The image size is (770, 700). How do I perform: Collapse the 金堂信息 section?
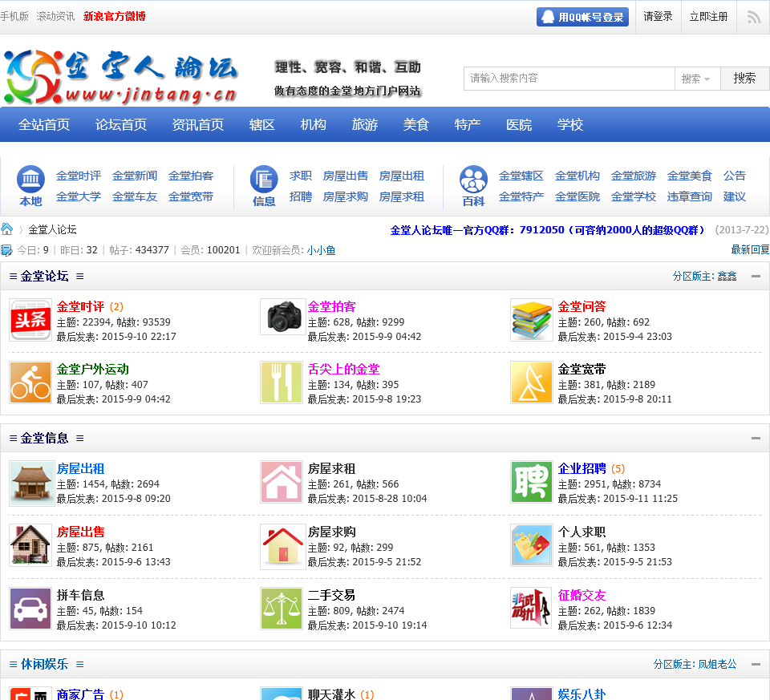click(x=756, y=438)
